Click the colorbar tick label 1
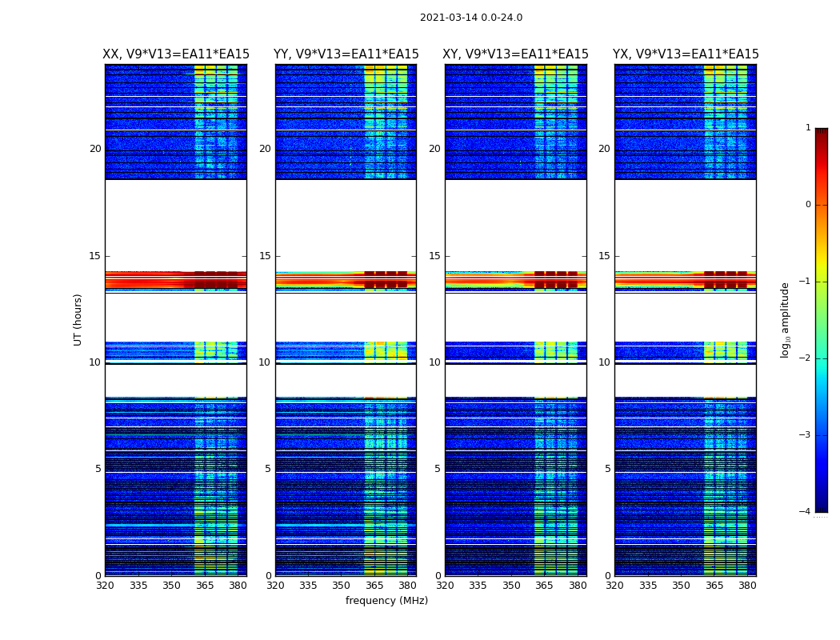This screenshot has width=840, height=640. pyautogui.click(x=808, y=127)
